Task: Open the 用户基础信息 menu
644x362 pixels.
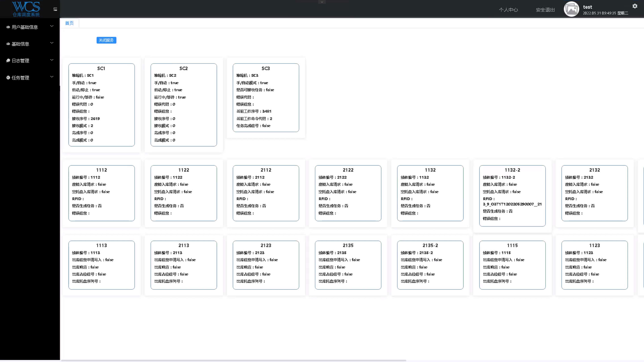Action: click(x=30, y=27)
